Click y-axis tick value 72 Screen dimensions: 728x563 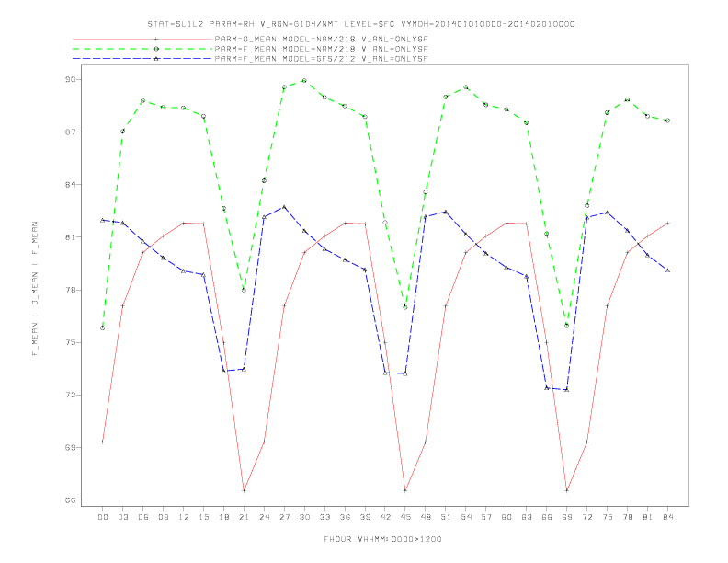[71, 396]
